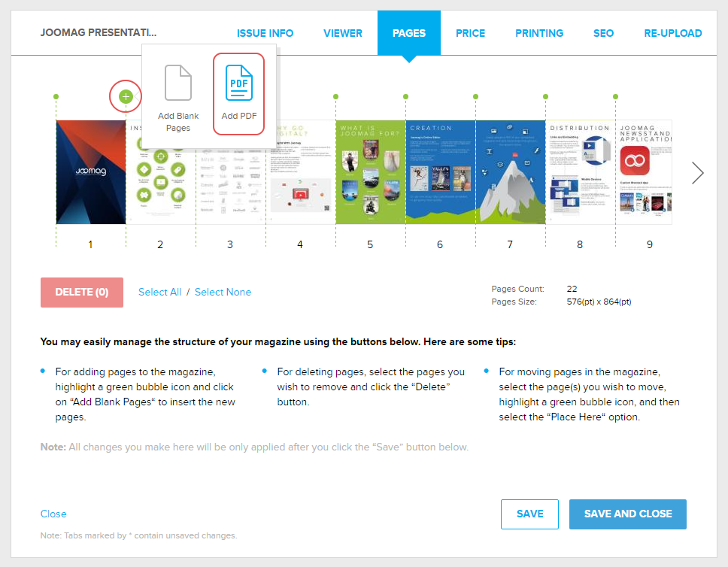Click the green bubble before page 1
This screenshot has height=567, width=728.
pos(56,96)
